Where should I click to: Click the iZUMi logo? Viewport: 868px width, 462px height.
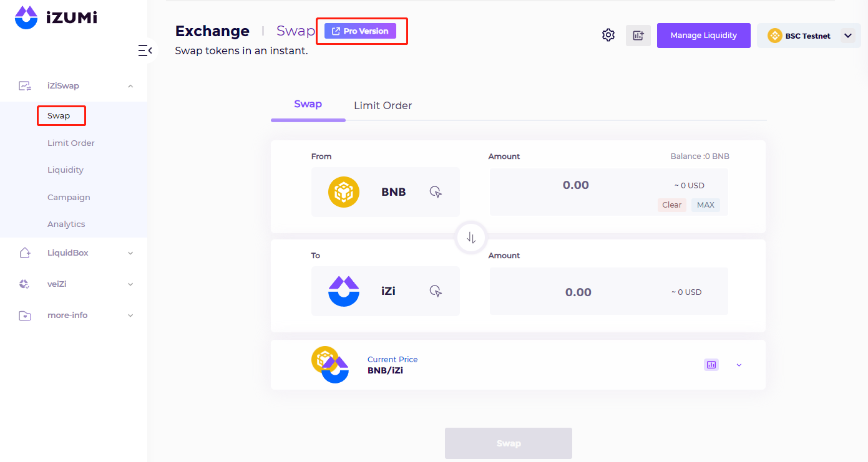56,17
